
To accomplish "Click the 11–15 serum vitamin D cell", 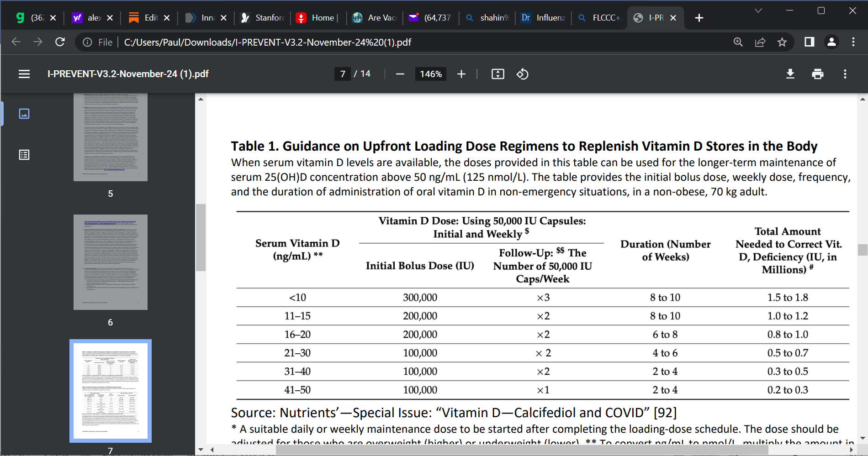I will [x=297, y=316].
